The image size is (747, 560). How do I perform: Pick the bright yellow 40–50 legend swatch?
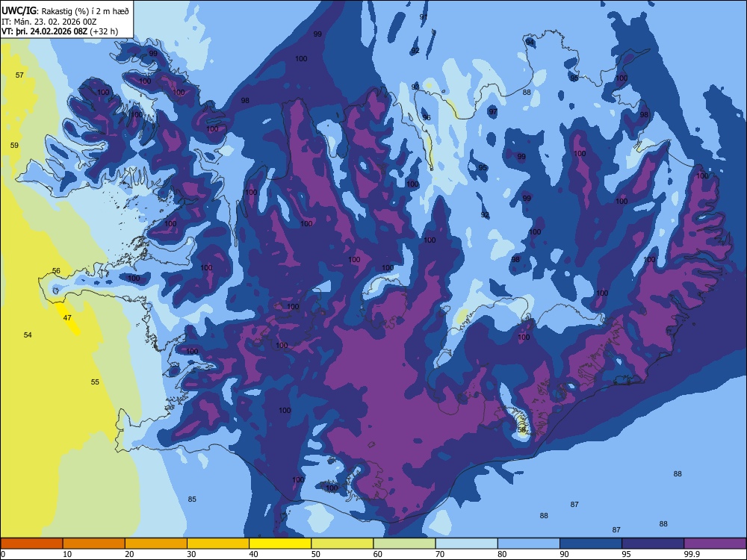coord(280,544)
